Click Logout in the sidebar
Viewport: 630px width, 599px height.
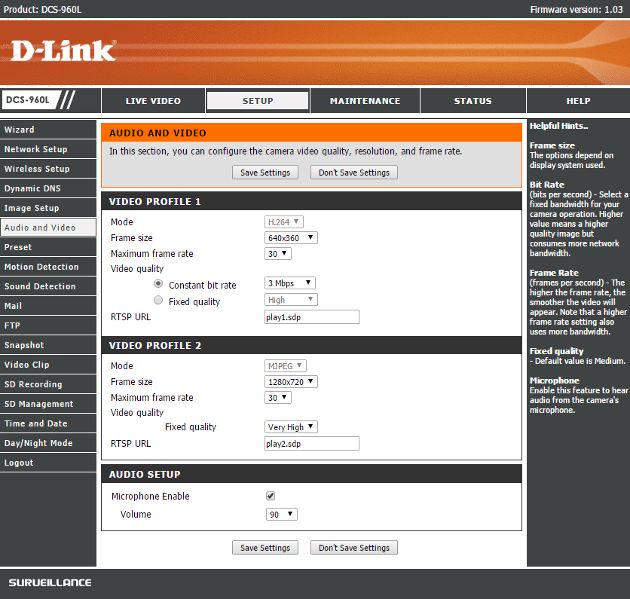click(x=48, y=463)
